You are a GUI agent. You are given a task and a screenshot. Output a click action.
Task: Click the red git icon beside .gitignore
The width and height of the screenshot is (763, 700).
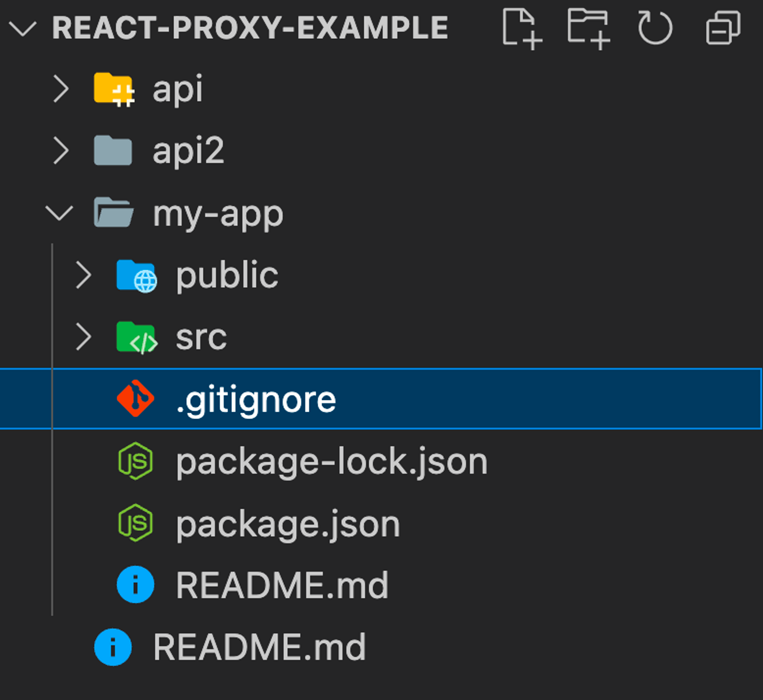click(135, 398)
